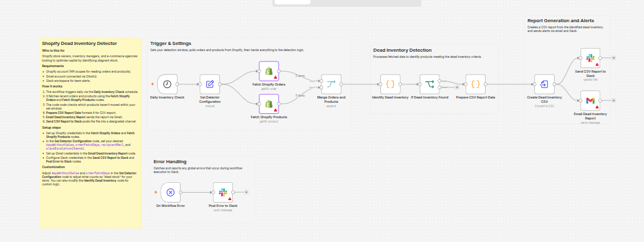Click 'Convert to CSV' subtitle text
Screen dimensions: 644x242
(544, 106)
